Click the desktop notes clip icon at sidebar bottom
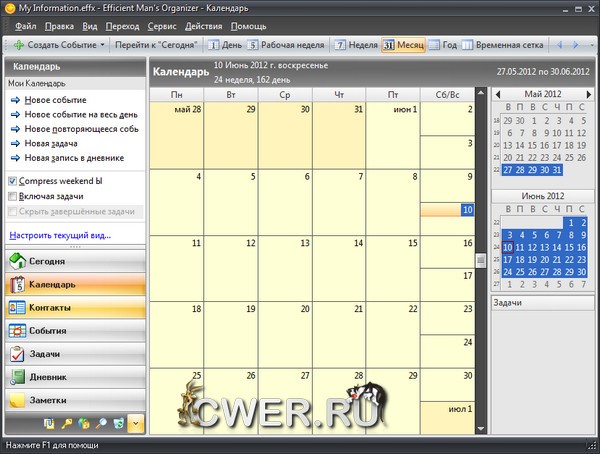600x454 pixels. (49, 423)
